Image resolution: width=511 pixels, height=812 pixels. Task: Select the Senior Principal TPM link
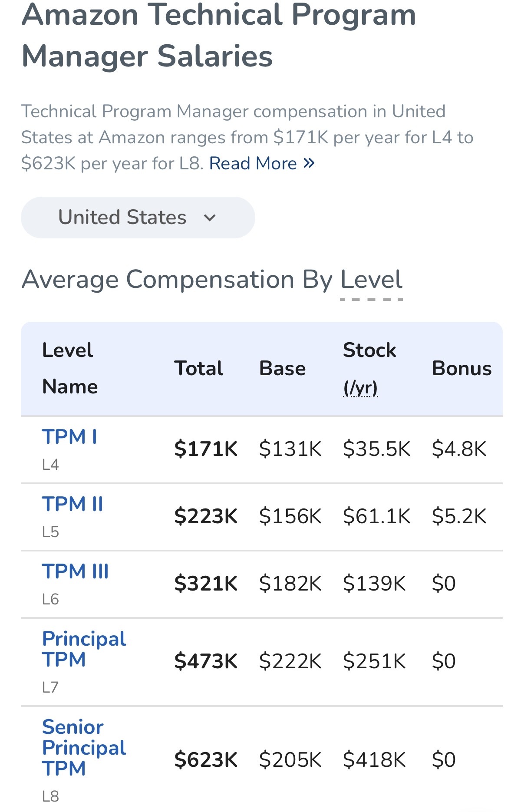[84, 747]
